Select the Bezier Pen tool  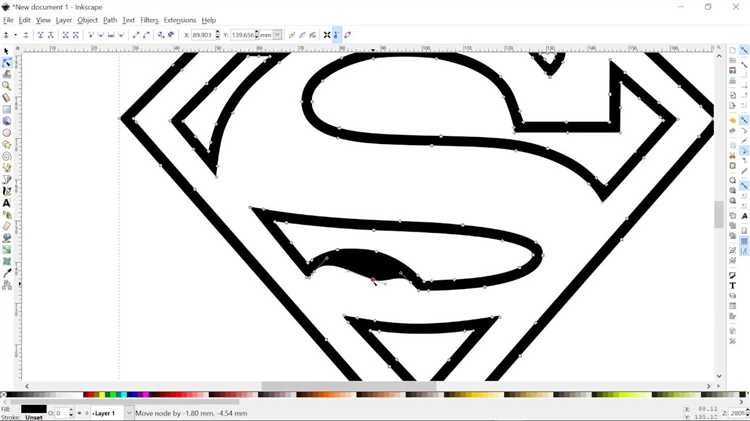pyautogui.click(x=6, y=180)
